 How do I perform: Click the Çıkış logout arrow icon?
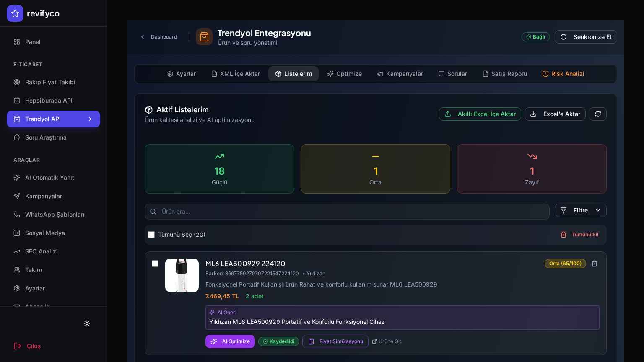[x=18, y=346]
